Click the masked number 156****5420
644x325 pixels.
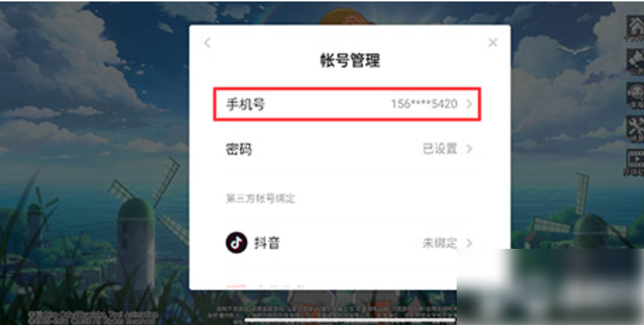pos(424,104)
